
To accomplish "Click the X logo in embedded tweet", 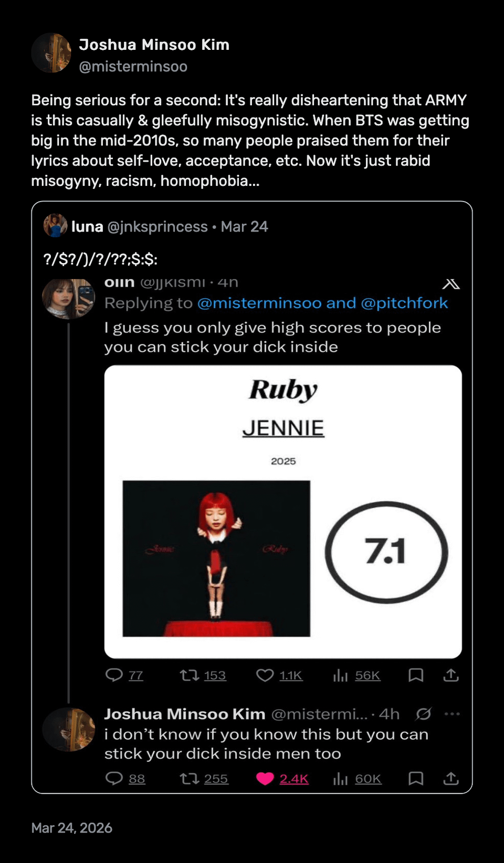I will coord(451,284).
